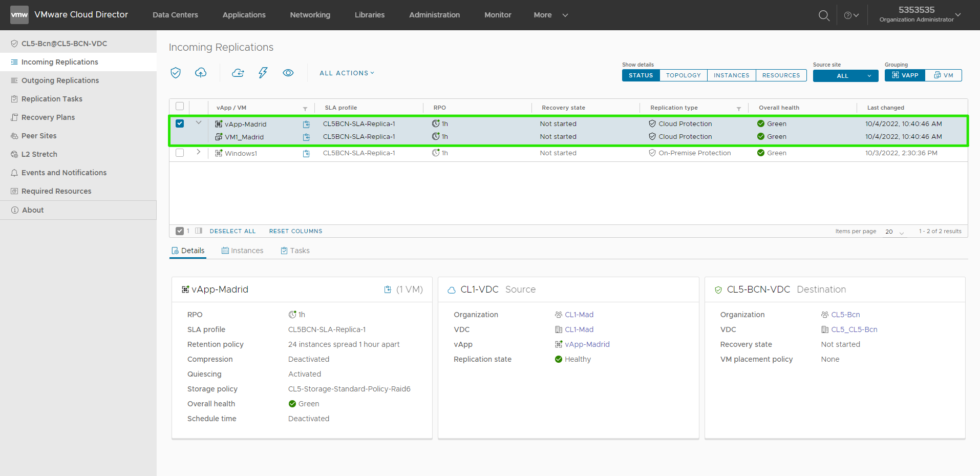Open Replication Tasks in the sidebar

78,99
